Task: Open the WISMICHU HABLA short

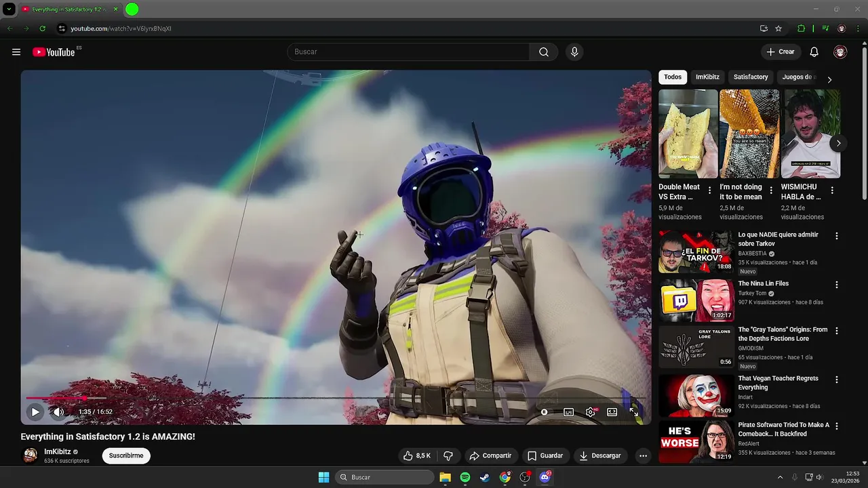Action: [x=811, y=134]
